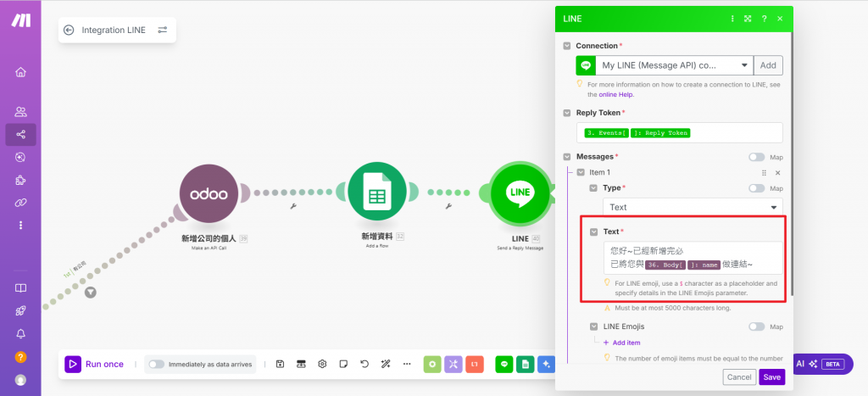Collapse the Type field section

pyautogui.click(x=593, y=188)
